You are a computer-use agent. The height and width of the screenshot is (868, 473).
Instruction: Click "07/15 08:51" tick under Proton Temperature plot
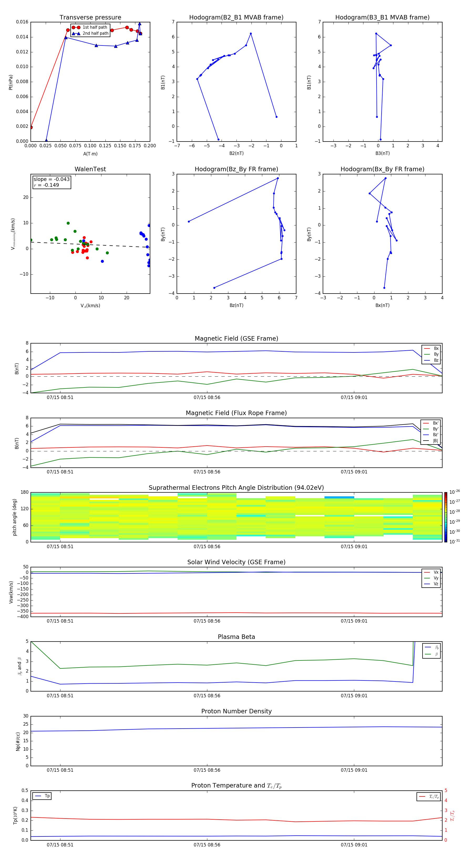60,845
